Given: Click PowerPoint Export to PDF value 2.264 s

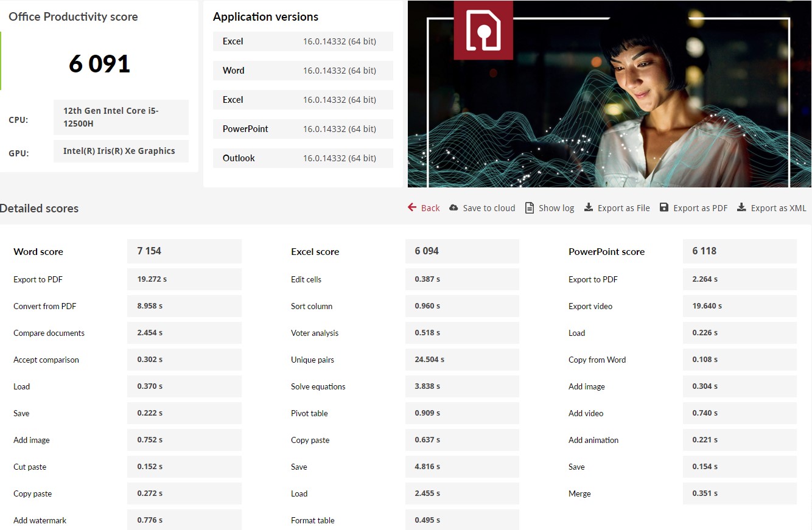Looking at the screenshot, I should coord(740,279).
